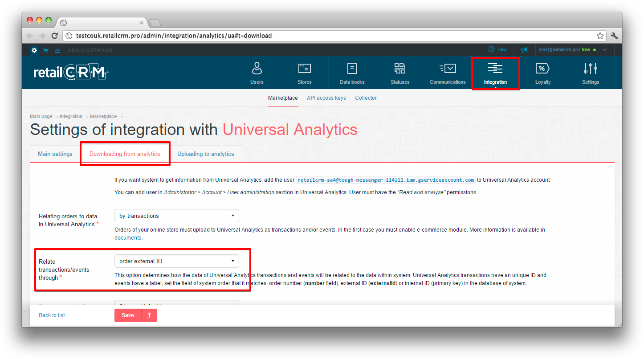
Task: Click Main page breadcrumb link
Action: click(x=41, y=117)
